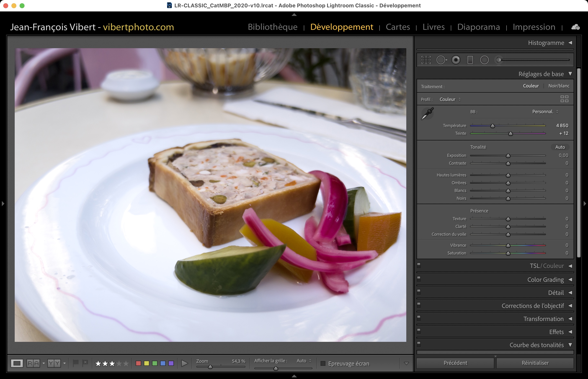
Task: Activate the red eye correction tool
Action: pyautogui.click(x=456, y=60)
